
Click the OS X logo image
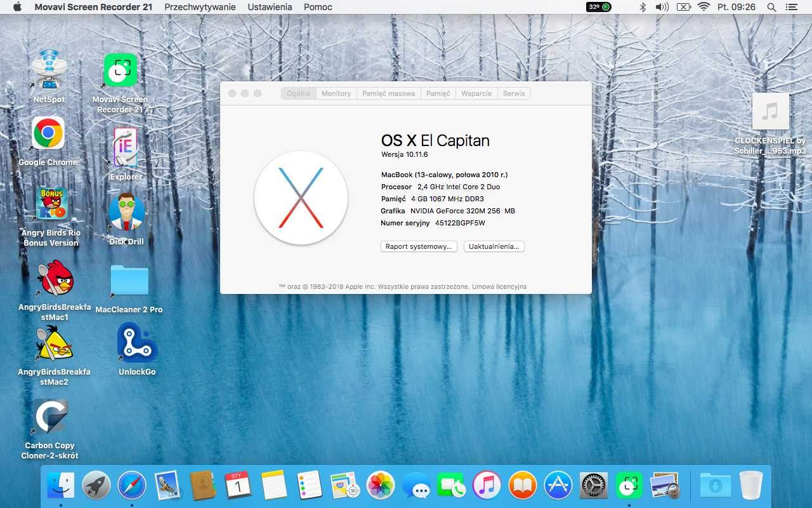pos(301,197)
